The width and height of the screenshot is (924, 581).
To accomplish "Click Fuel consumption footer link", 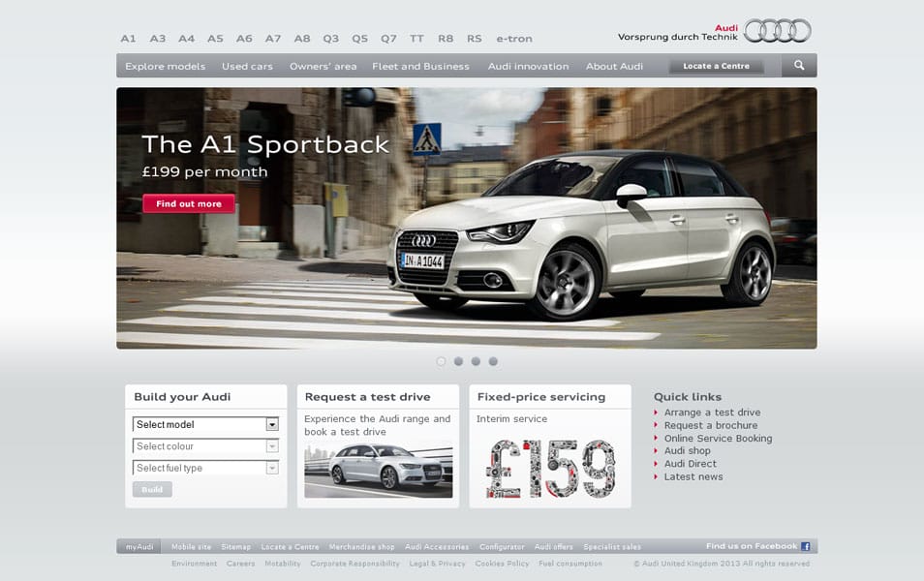I will [x=570, y=564].
